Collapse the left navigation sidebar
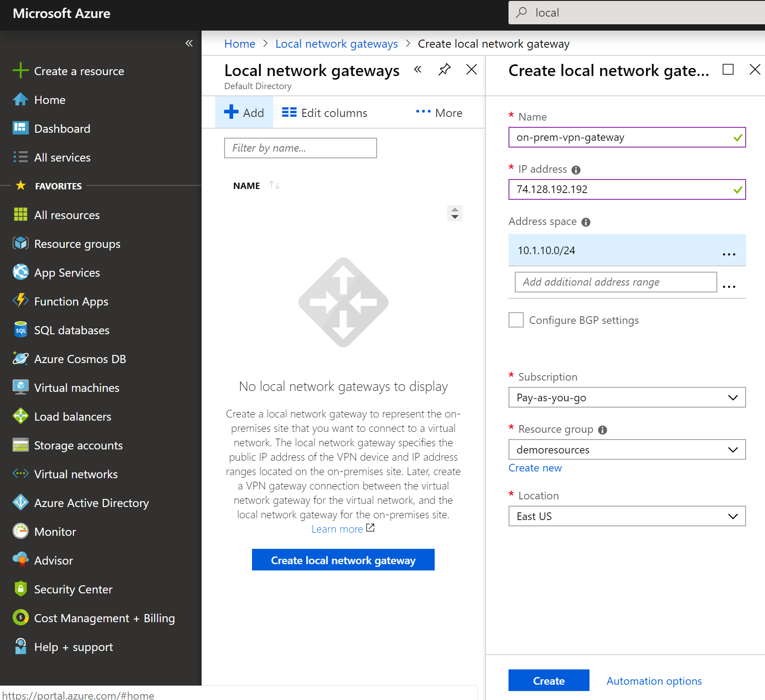This screenshot has width=765, height=700. click(189, 43)
